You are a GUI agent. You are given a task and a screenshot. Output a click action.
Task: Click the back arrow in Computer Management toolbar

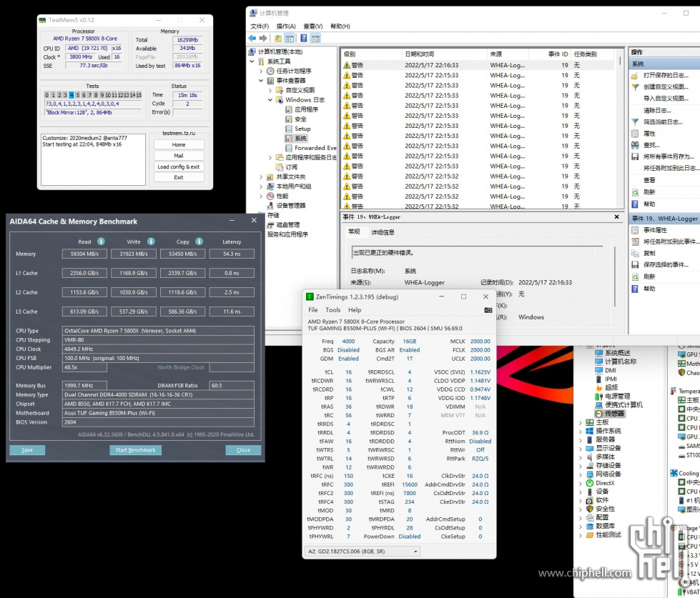(252, 39)
